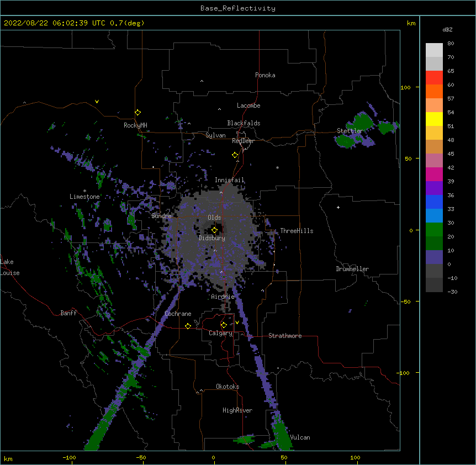Click the RockyMH map label
This screenshot has height=465, width=476.
pos(135,125)
